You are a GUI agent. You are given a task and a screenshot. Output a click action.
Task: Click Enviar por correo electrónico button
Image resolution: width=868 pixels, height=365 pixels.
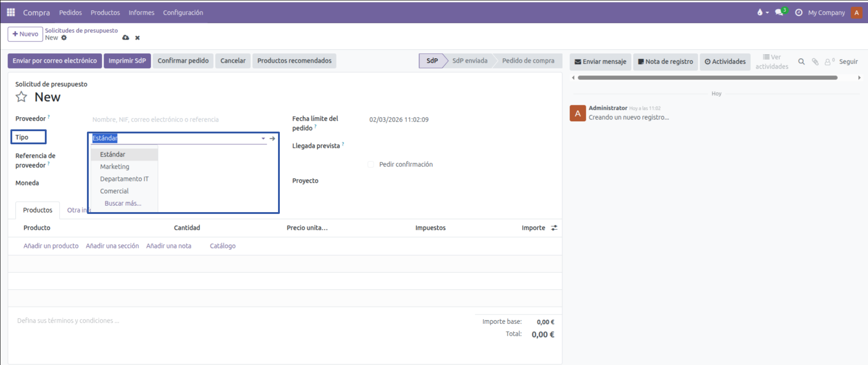click(54, 61)
